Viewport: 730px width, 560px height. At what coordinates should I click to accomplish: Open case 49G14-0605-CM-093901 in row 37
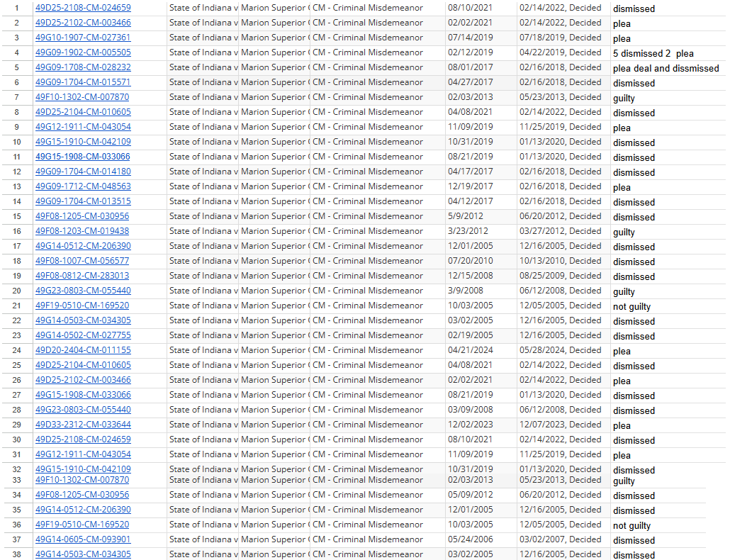coord(83,539)
